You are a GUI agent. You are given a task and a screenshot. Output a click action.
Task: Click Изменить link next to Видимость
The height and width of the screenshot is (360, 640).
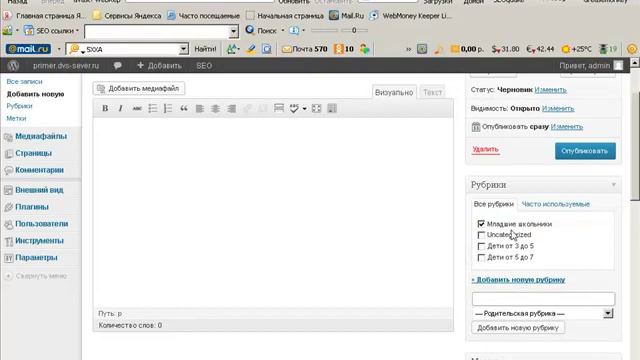(x=558, y=109)
